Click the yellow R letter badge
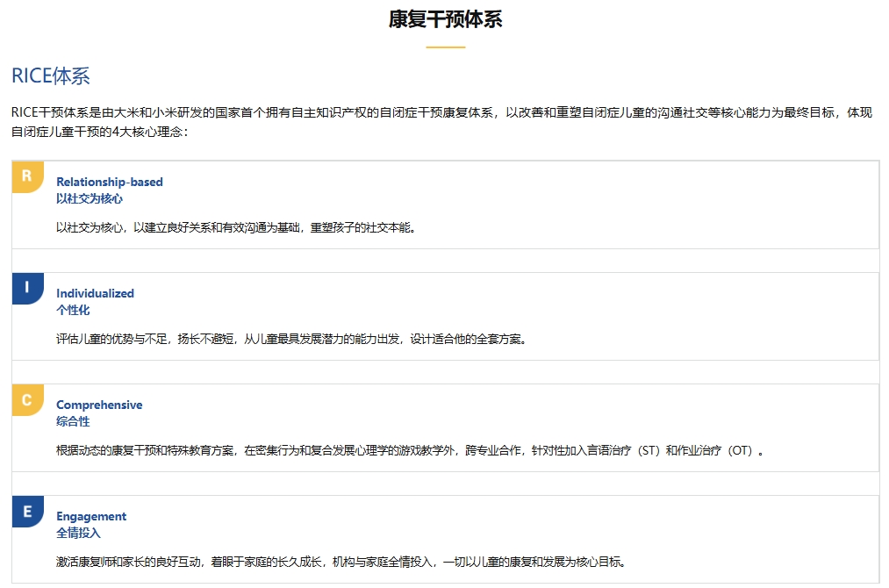Viewport: 889px width, 588px height. click(x=28, y=176)
